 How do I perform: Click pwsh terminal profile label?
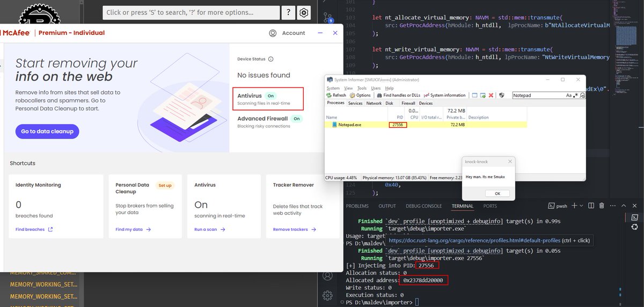point(561,206)
